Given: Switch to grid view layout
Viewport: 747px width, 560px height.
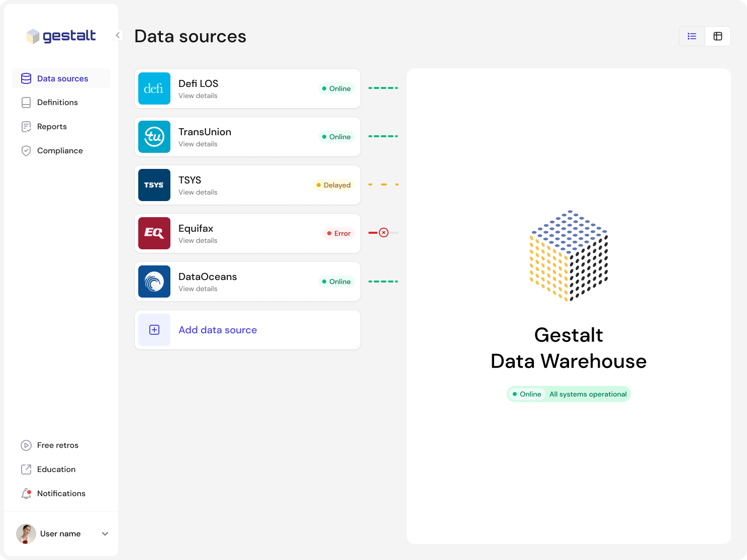Looking at the screenshot, I should pyautogui.click(x=718, y=36).
